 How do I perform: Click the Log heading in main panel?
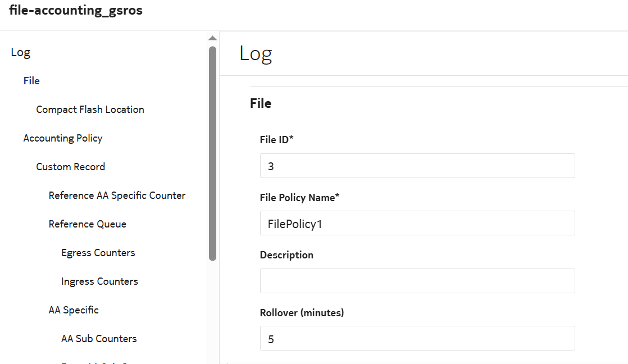pyautogui.click(x=256, y=53)
